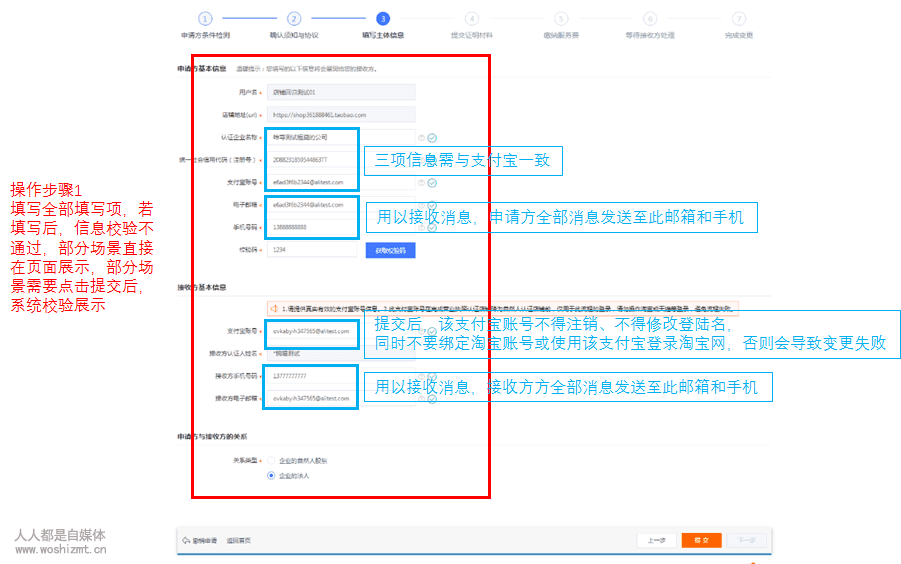
Task: Click step 6 等待接收方处理
Action: (650, 18)
